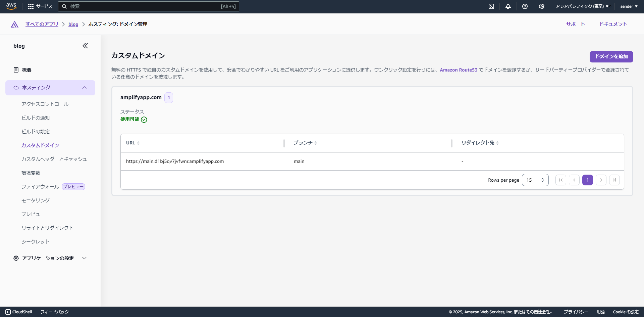The image size is (644, 317).
Task: Click the amplifyapp.com count badge 1
Action: coord(169,98)
